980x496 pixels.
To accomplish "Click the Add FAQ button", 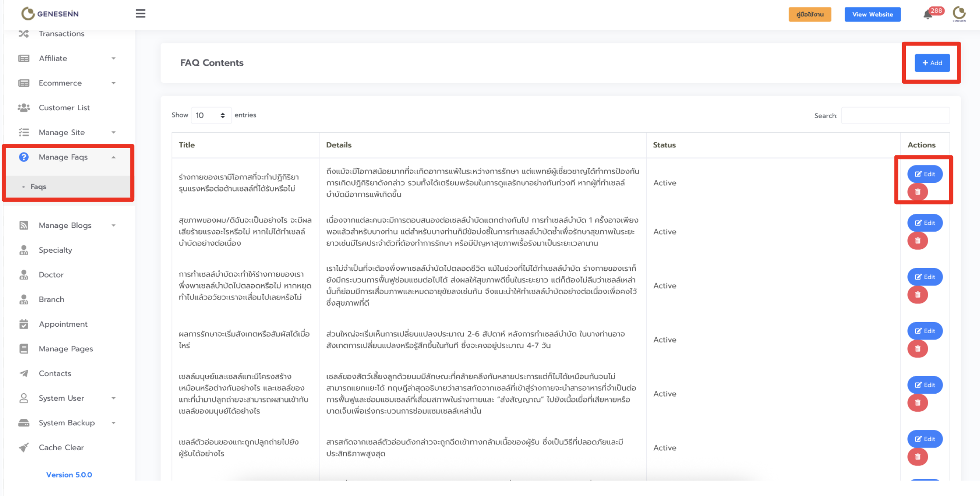I will tap(932, 63).
